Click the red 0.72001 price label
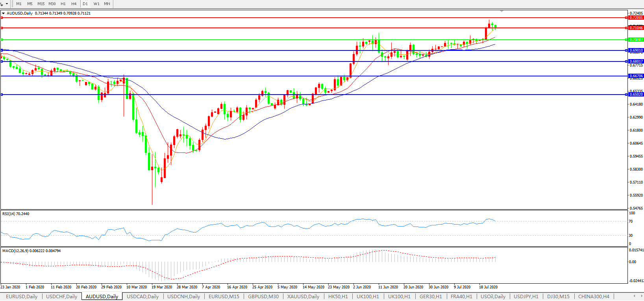The height and width of the screenshot is (301, 644). pos(636,18)
